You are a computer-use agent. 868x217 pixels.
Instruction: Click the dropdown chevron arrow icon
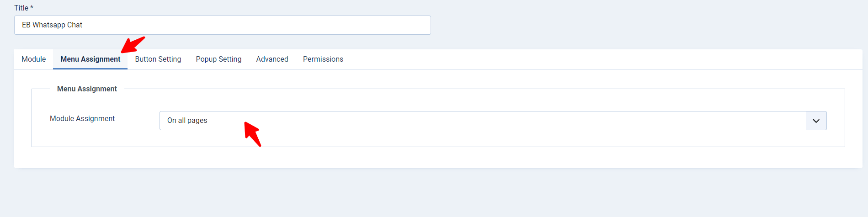tap(816, 121)
